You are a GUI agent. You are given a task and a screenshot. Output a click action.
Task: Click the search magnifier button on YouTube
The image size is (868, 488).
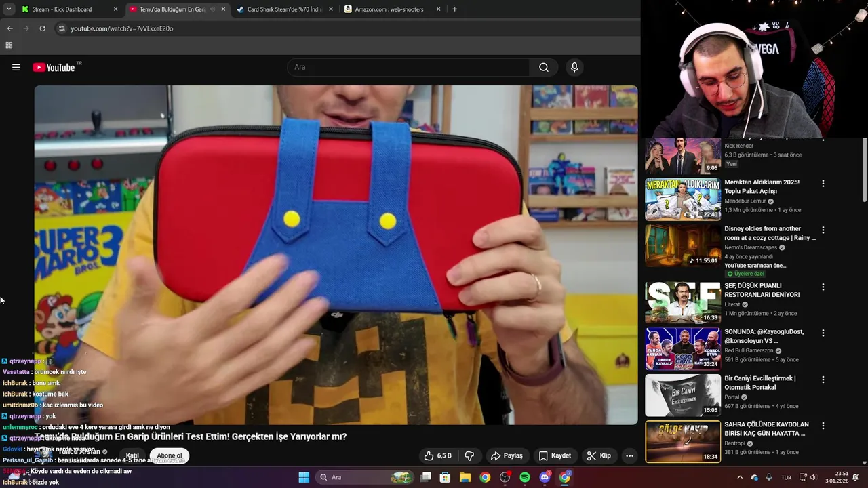(544, 67)
